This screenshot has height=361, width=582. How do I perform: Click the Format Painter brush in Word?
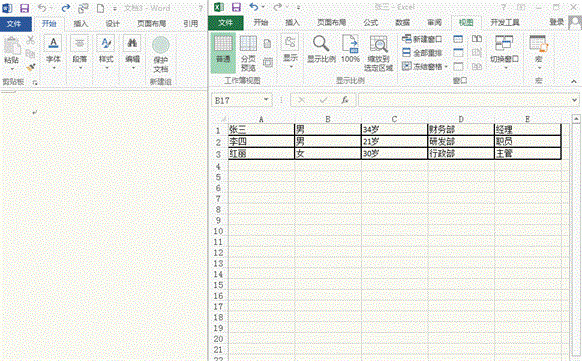tap(31, 68)
